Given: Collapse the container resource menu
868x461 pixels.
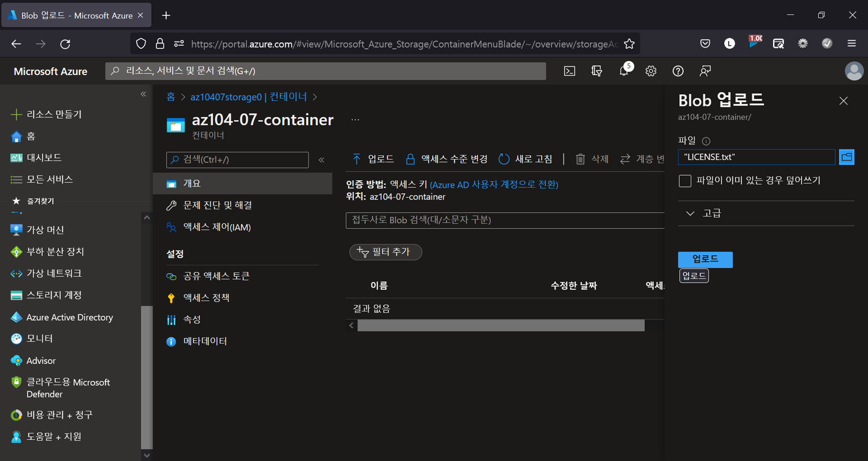Looking at the screenshot, I should [322, 160].
